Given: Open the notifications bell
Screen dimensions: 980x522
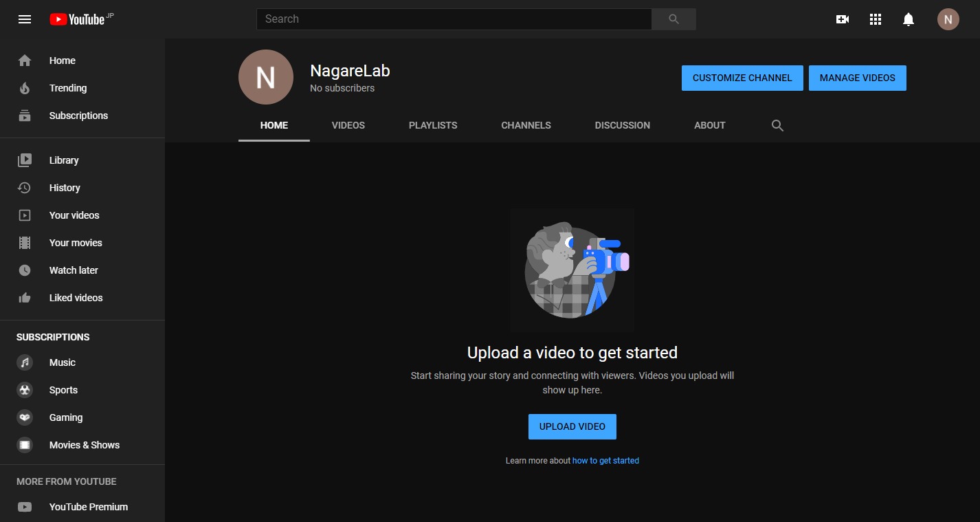Looking at the screenshot, I should click(909, 19).
